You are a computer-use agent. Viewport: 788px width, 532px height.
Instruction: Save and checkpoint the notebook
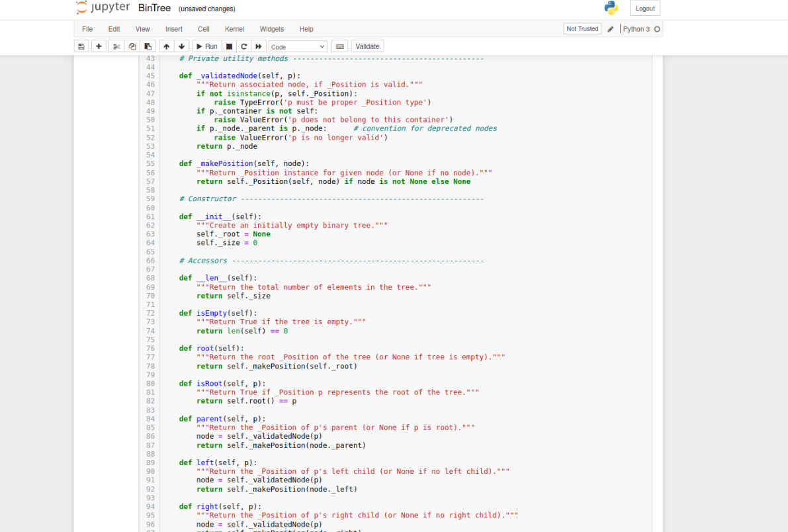coord(81,46)
